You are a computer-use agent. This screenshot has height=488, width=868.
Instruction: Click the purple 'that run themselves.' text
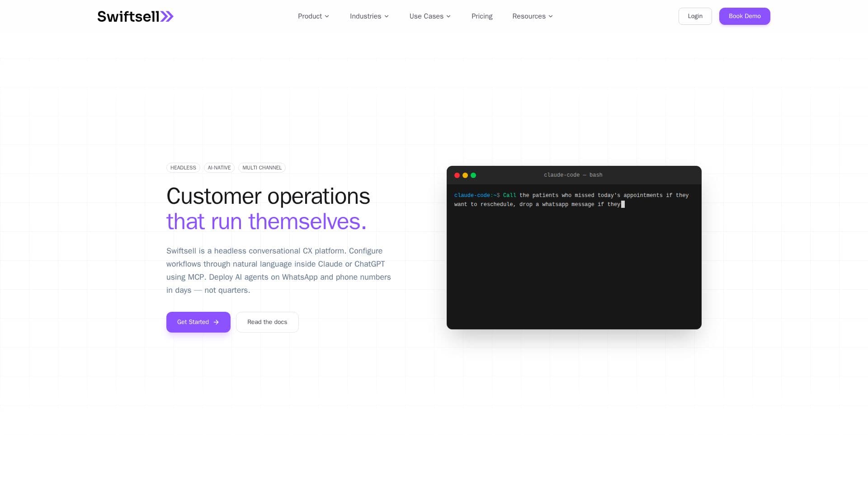(x=266, y=221)
